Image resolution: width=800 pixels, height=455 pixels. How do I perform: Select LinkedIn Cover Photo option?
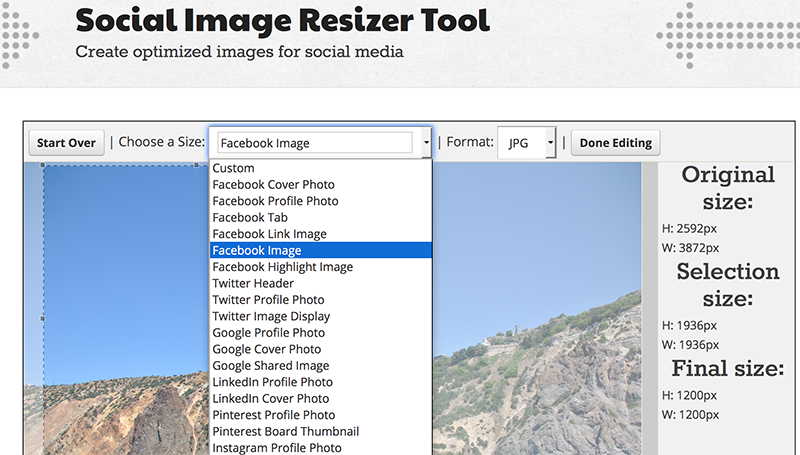point(320,398)
